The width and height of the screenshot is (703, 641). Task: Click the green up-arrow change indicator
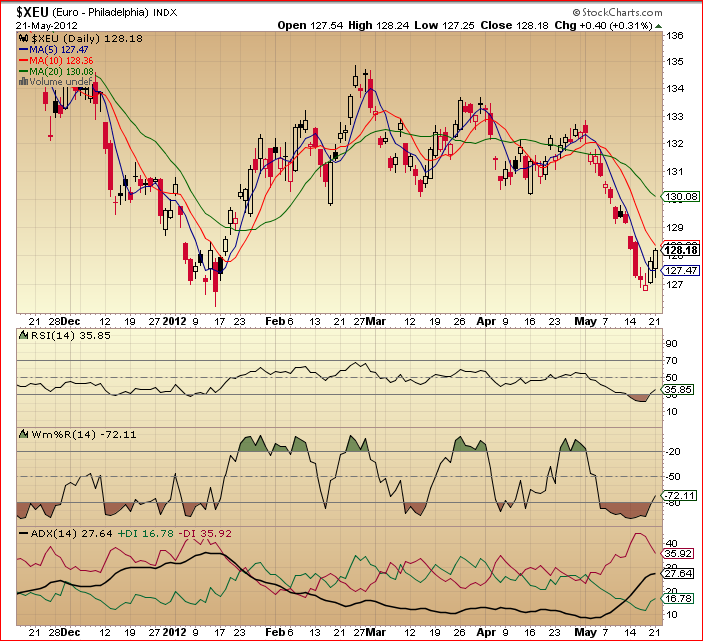tap(658, 26)
